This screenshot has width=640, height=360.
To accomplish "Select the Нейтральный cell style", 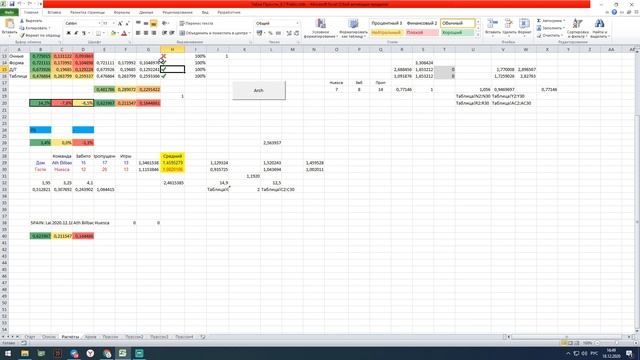I will 387,33.
